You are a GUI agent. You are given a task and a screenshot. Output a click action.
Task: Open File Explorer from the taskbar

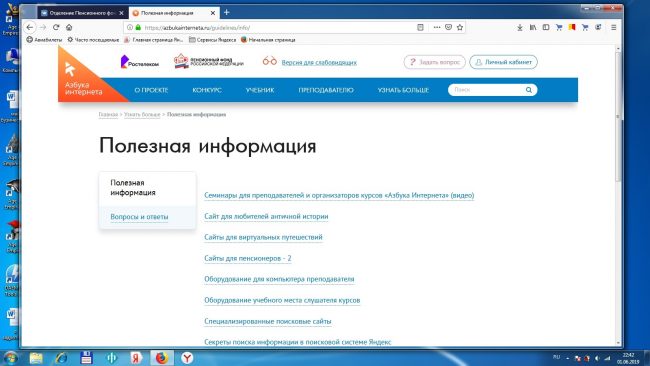coord(36,358)
